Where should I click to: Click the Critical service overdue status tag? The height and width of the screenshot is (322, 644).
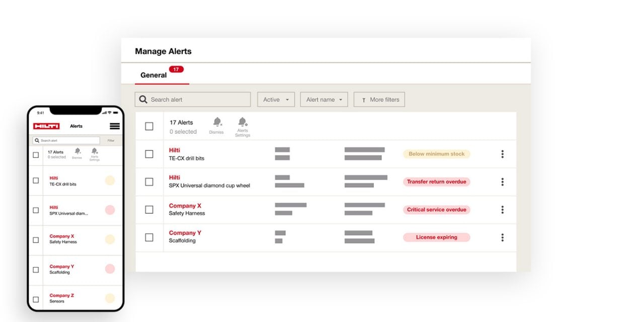pyautogui.click(x=437, y=209)
